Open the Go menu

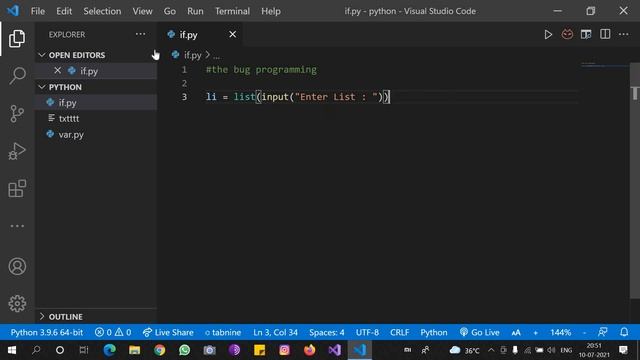(170, 11)
